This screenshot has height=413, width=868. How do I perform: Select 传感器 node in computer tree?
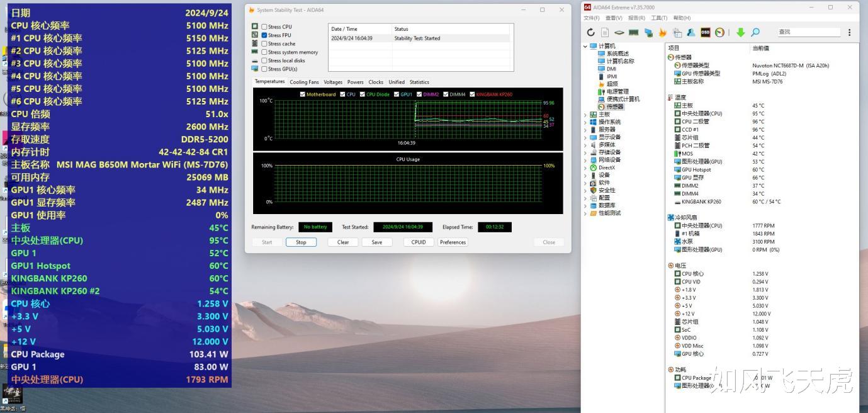(611, 106)
